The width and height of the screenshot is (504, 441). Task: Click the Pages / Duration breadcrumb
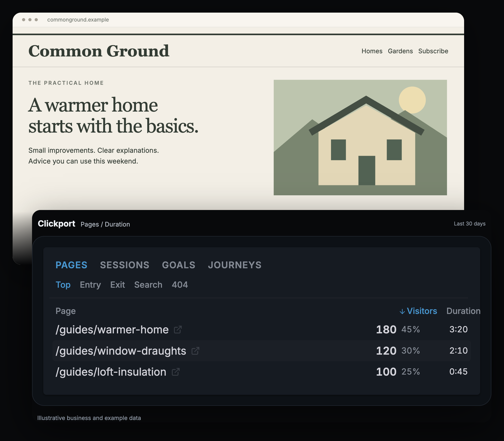tap(105, 224)
